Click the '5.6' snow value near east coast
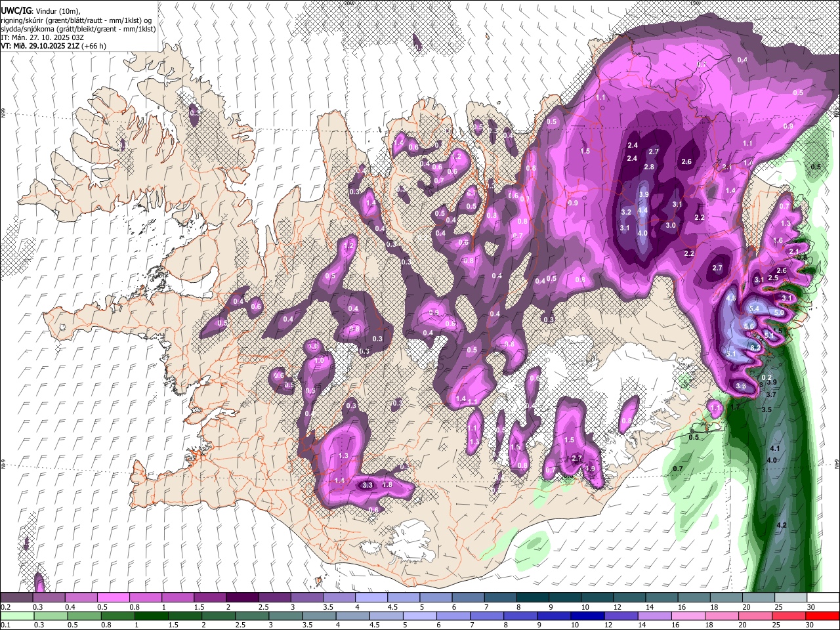The height and width of the screenshot is (630, 840). click(748, 326)
